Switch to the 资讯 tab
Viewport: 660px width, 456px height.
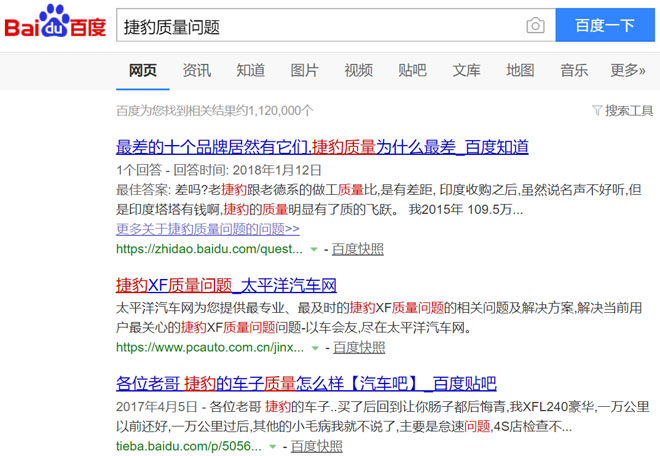pyautogui.click(x=197, y=70)
